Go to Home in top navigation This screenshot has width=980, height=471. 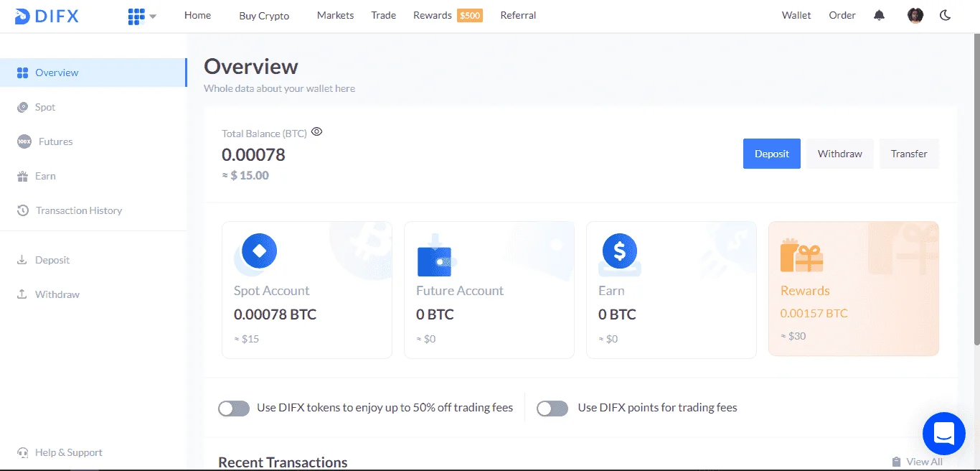click(197, 15)
